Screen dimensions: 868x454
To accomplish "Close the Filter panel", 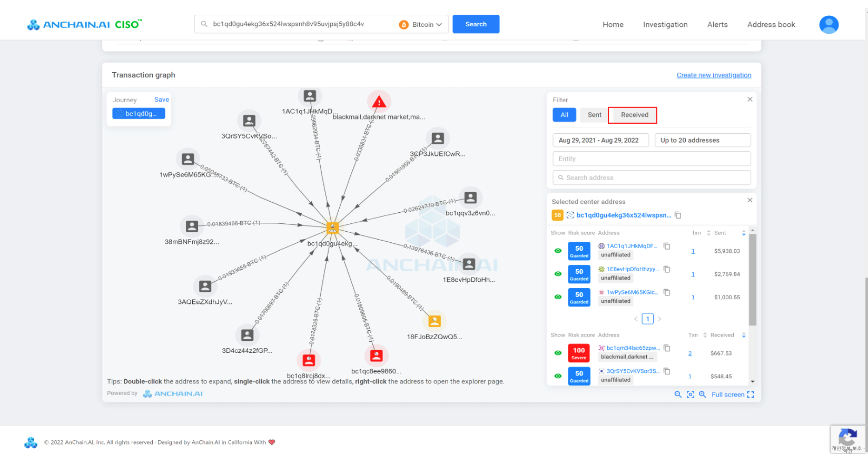I will (750, 99).
